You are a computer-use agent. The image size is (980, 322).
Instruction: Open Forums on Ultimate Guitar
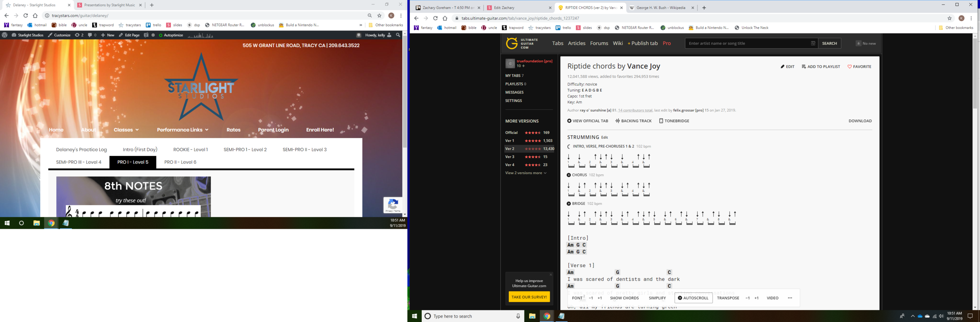tap(599, 43)
